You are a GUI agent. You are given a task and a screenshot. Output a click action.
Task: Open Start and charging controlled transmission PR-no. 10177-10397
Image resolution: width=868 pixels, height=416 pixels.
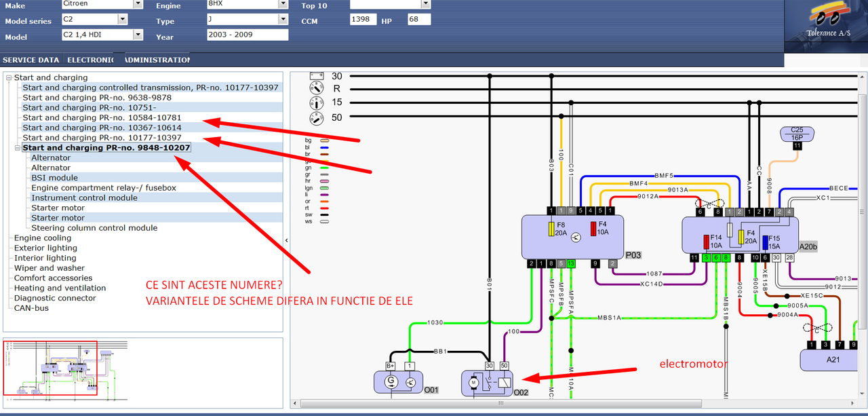tap(151, 88)
